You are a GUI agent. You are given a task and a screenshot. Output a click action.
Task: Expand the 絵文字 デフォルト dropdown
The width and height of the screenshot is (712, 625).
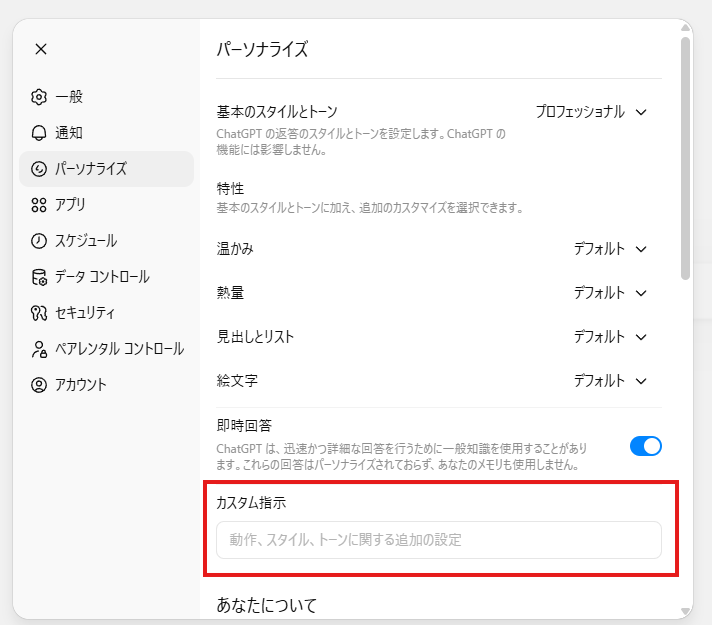610,381
